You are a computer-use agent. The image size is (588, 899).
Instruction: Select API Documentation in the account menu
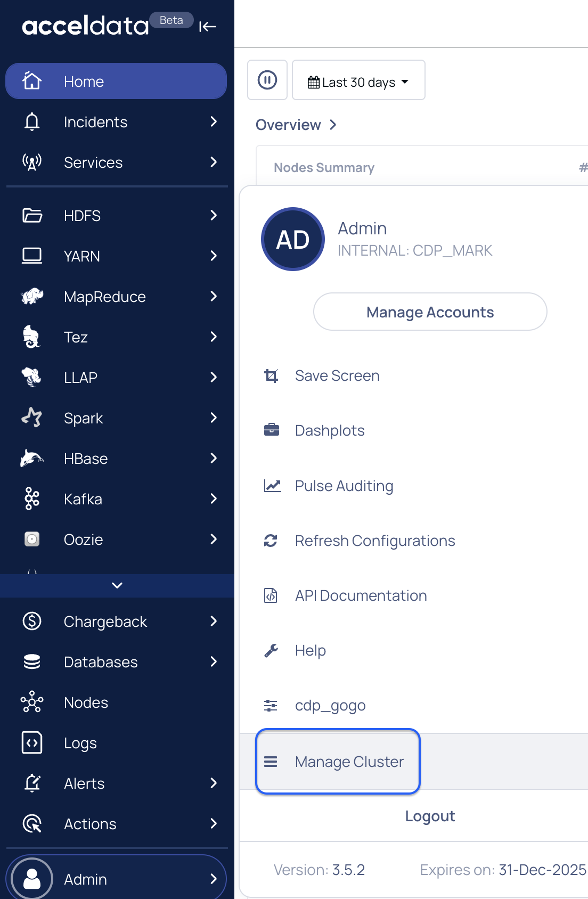(x=361, y=595)
